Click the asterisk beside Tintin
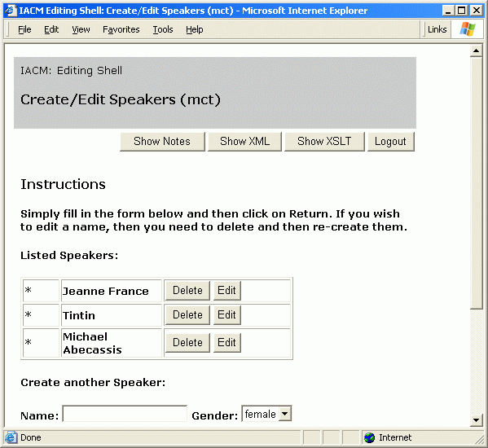Viewport: 488px width, 448px height. pyautogui.click(x=29, y=314)
